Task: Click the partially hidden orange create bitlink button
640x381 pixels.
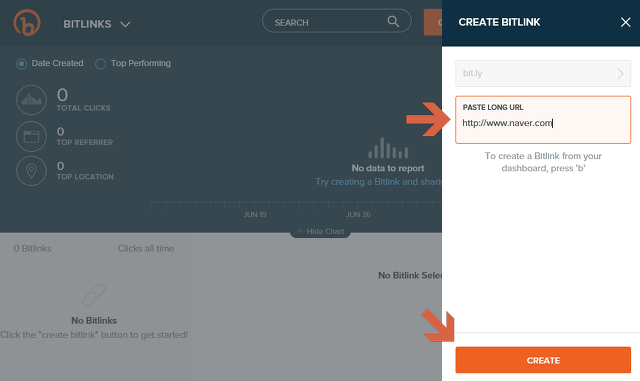Action: [433, 22]
